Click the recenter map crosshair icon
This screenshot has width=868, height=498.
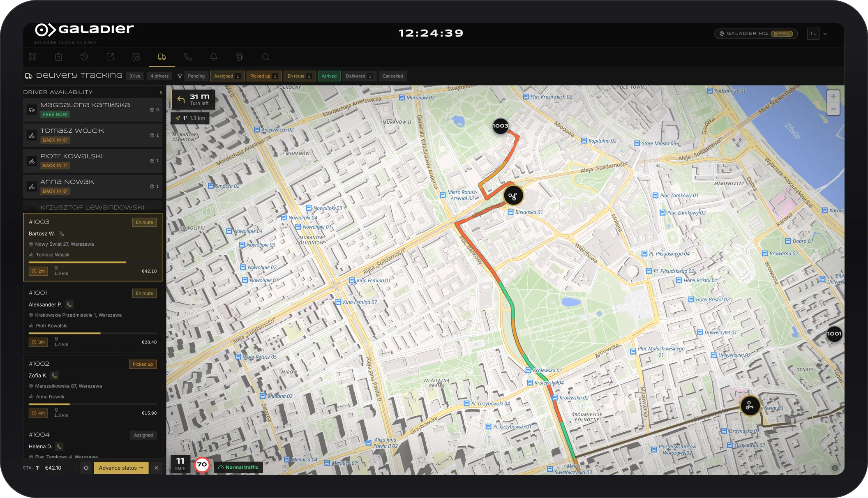(x=86, y=468)
